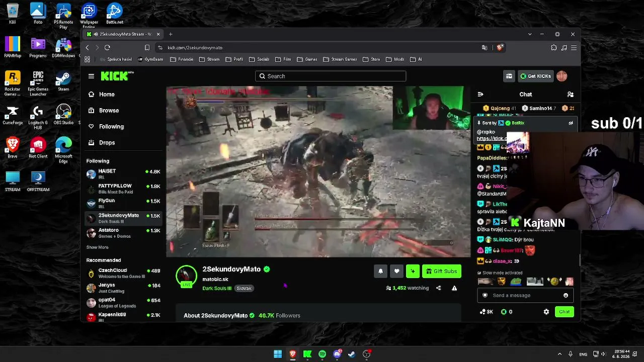Open the 3K channel points balance

(487, 312)
